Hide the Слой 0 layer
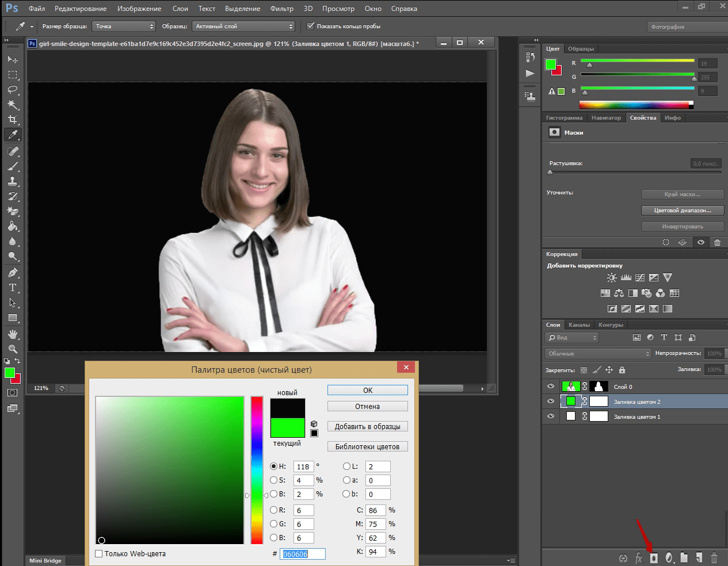 [x=551, y=387]
